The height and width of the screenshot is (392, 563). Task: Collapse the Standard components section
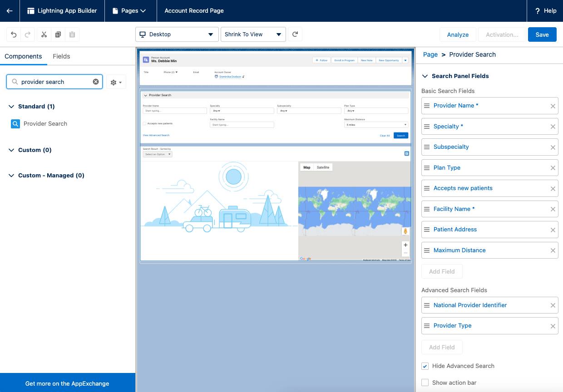11,107
